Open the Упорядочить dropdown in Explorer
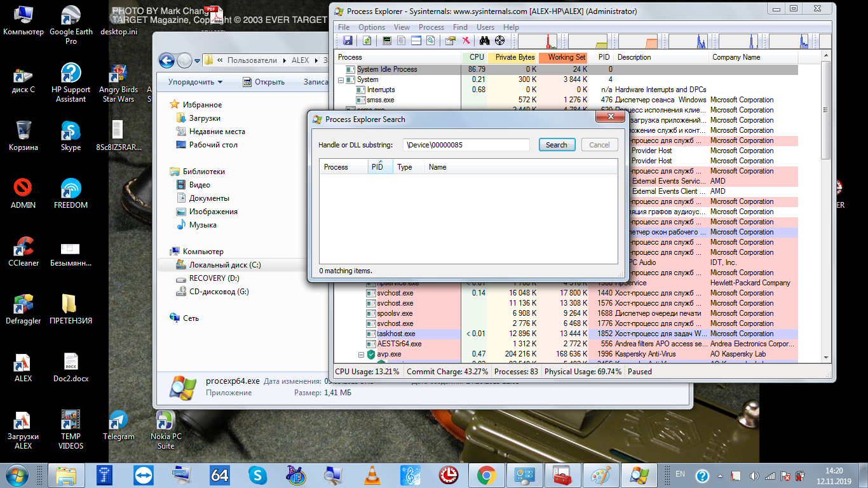The height and width of the screenshot is (488, 868). pos(195,82)
